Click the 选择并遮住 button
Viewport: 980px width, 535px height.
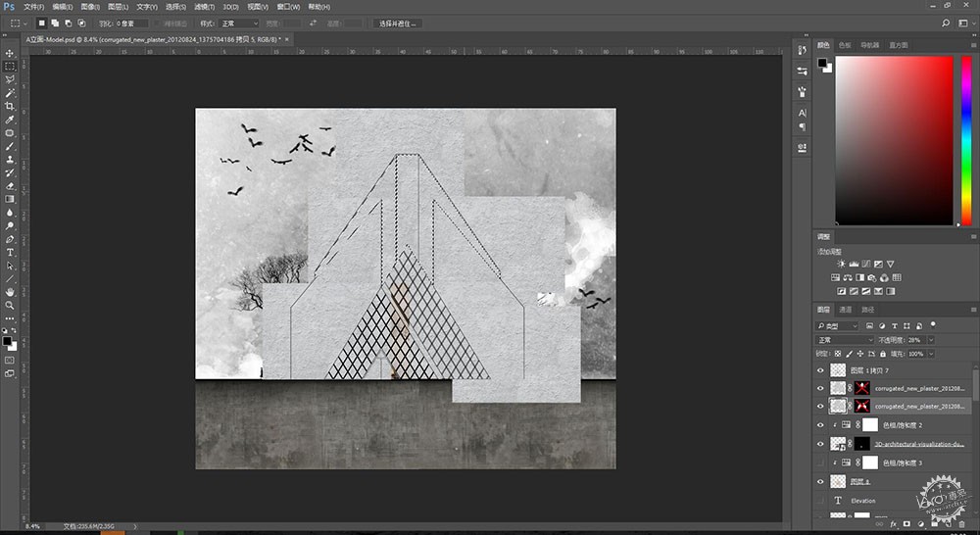[398, 24]
